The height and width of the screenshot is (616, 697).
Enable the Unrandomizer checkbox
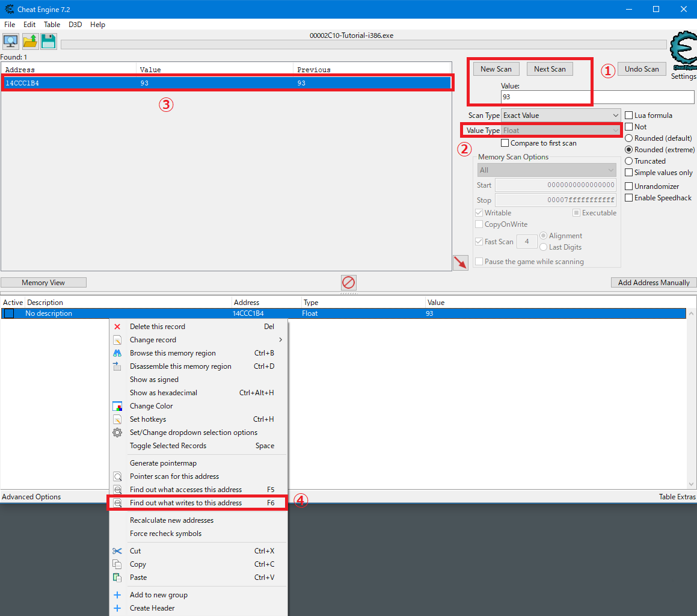628,186
